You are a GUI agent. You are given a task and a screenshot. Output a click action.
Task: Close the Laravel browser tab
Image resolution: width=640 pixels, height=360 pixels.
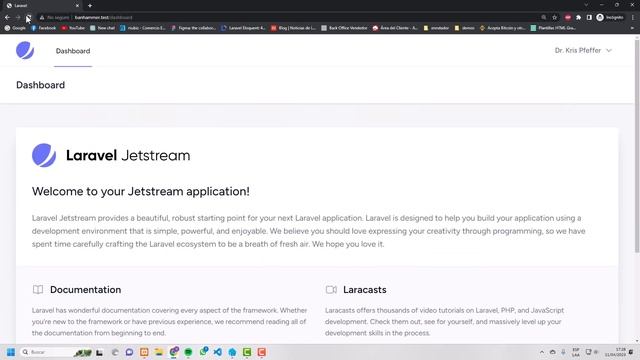click(x=77, y=6)
